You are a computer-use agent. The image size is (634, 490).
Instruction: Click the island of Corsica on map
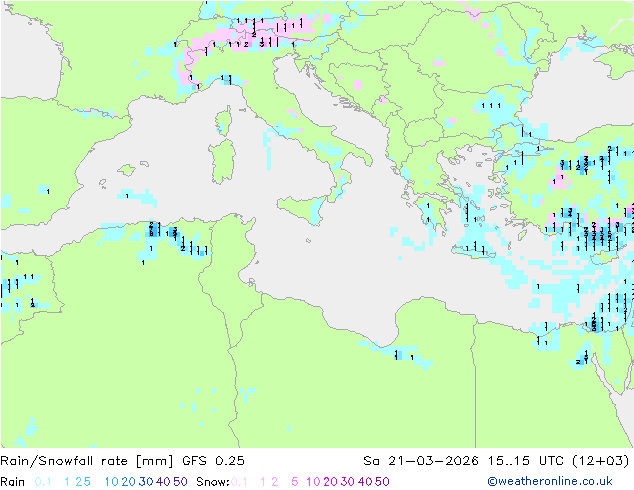point(224,120)
